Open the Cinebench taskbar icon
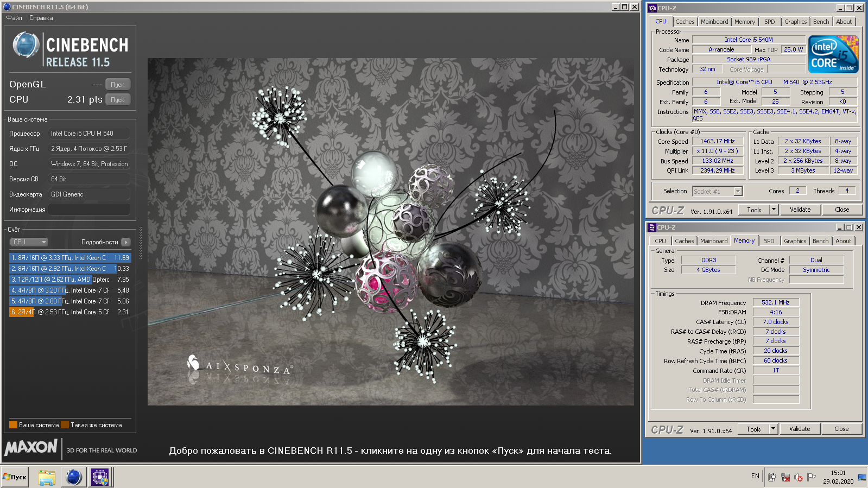 [74, 477]
